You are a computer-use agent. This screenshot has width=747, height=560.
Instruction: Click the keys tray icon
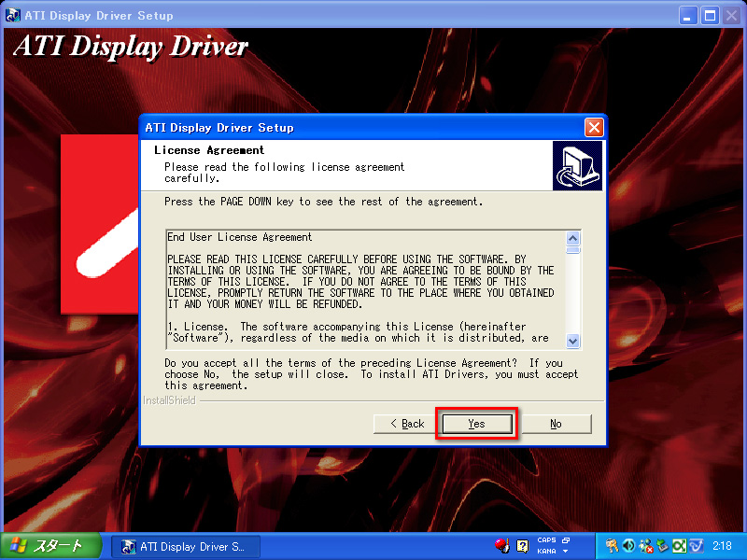pos(612,546)
